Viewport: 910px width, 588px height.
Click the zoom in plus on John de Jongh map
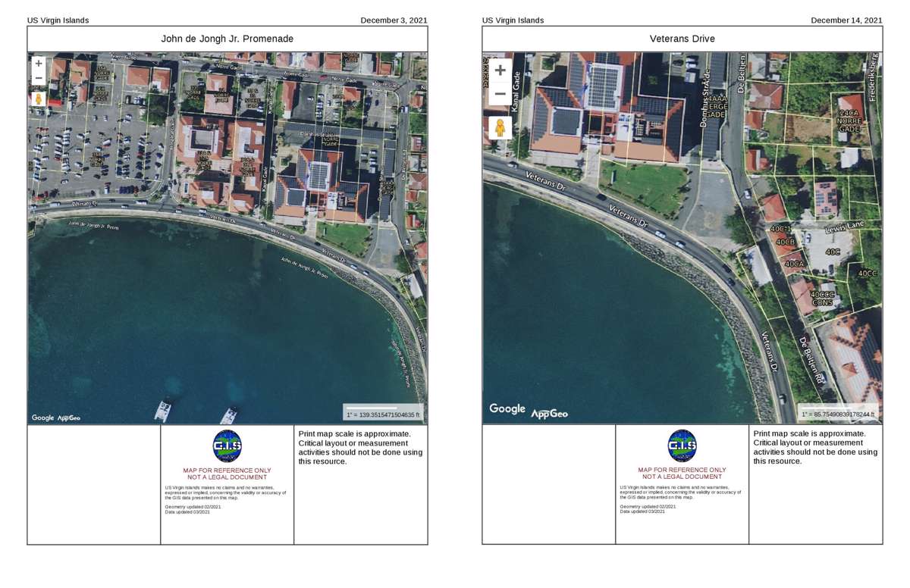[39, 64]
